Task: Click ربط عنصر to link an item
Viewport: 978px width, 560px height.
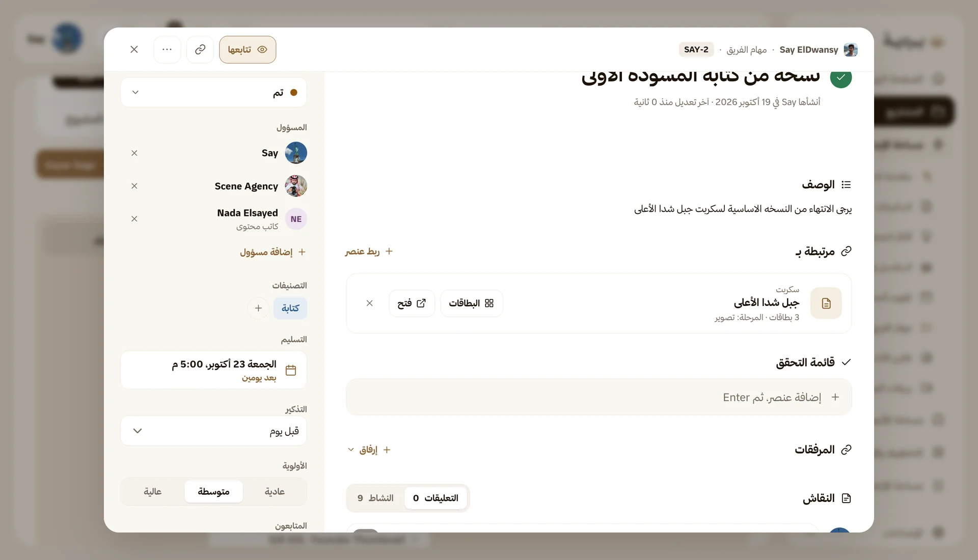Action: pos(369,251)
